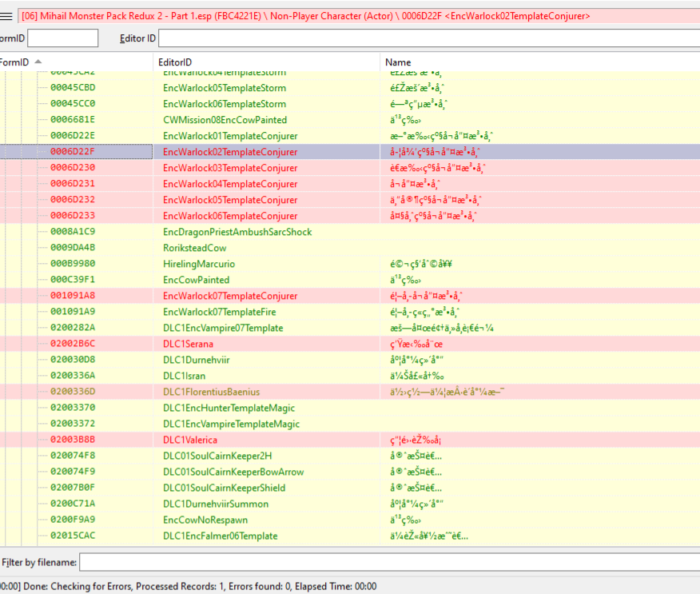Screen dimensions: 700x594
Task: Click FormID cell 0200336D
Action: pyautogui.click(x=73, y=392)
